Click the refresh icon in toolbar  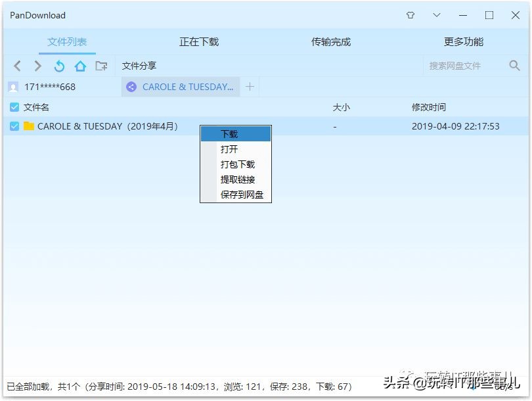tap(59, 66)
